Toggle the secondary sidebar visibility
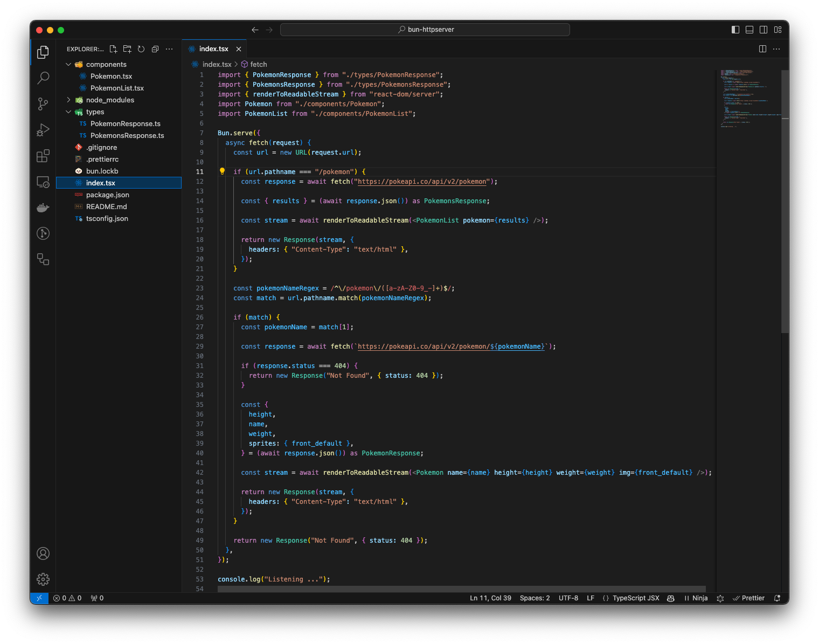The width and height of the screenshot is (819, 644). tap(764, 30)
